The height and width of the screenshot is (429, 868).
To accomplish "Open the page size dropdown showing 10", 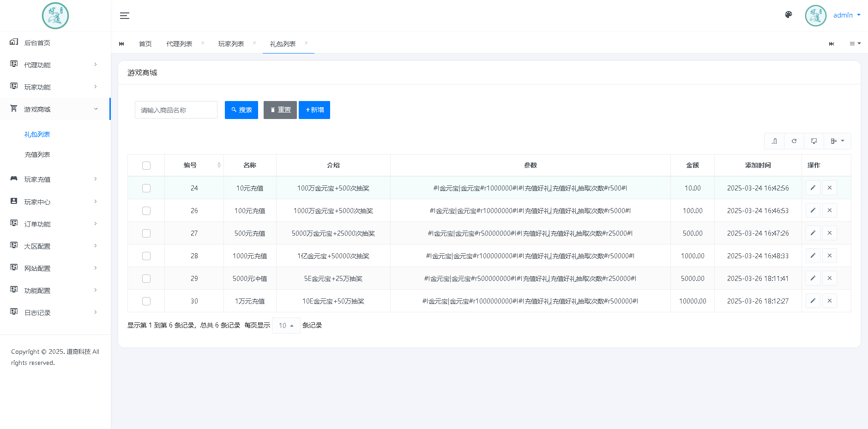I will [x=286, y=326].
